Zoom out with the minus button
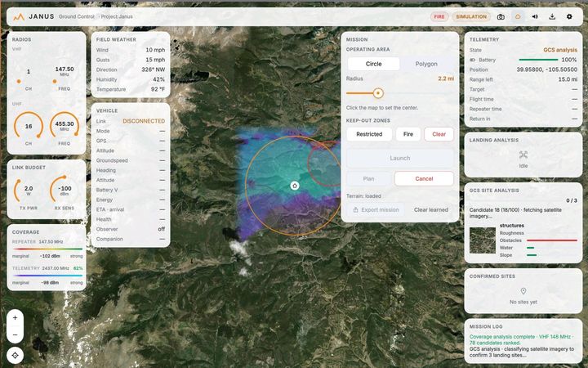588x368 pixels. 15,334
